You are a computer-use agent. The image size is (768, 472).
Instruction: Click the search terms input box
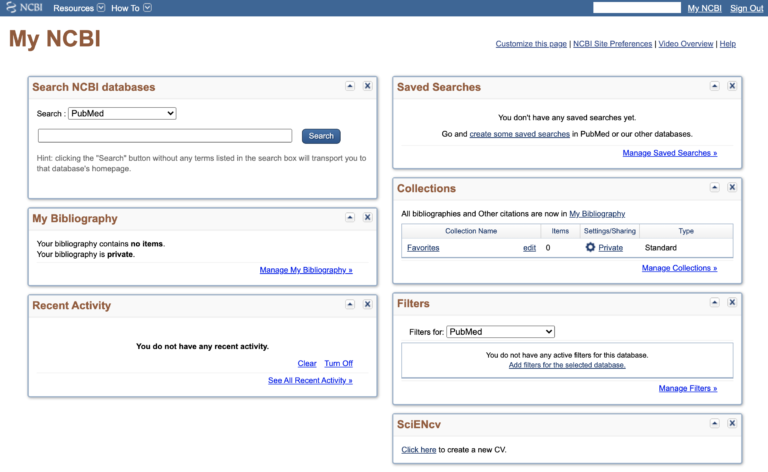tap(165, 136)
